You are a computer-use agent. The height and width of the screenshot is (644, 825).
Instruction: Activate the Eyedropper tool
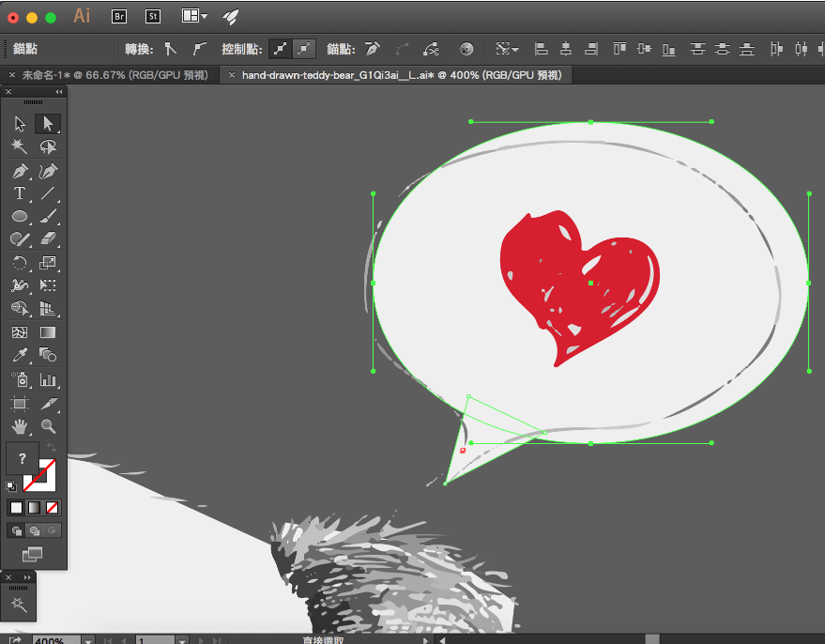pos(19,356)
